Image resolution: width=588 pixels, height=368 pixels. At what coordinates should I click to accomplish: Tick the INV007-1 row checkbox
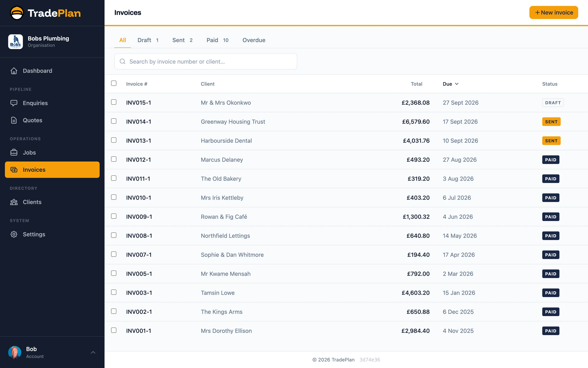pyautogui.click(x=114, y=254)
